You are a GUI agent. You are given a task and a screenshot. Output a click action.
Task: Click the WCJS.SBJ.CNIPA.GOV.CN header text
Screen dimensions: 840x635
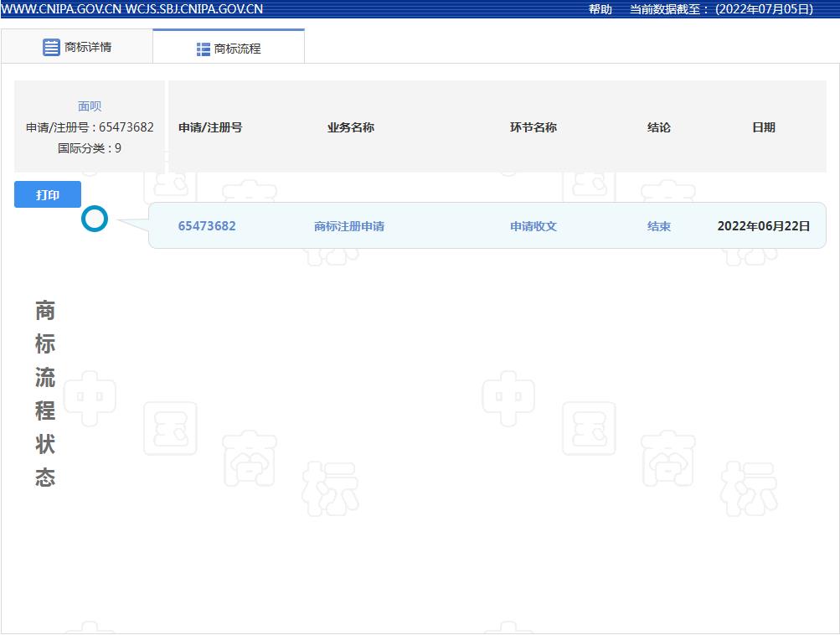[x=194, y=9]
